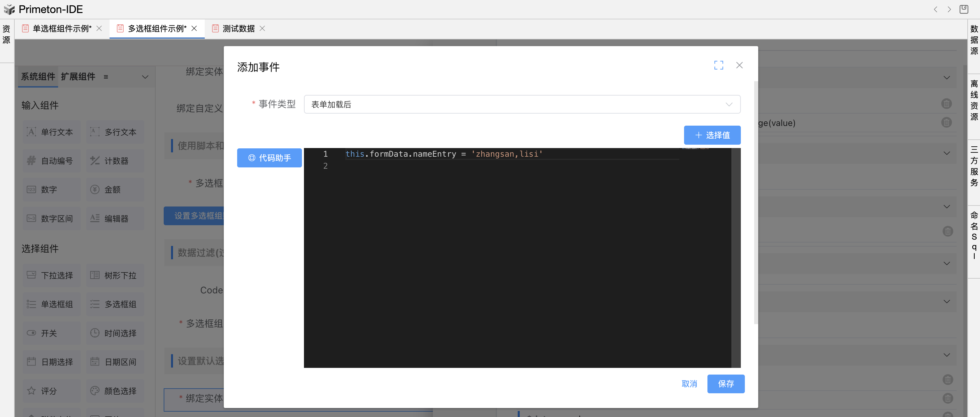Open the 资源 left side panel

pyautogui.click(x=6, y=34)
